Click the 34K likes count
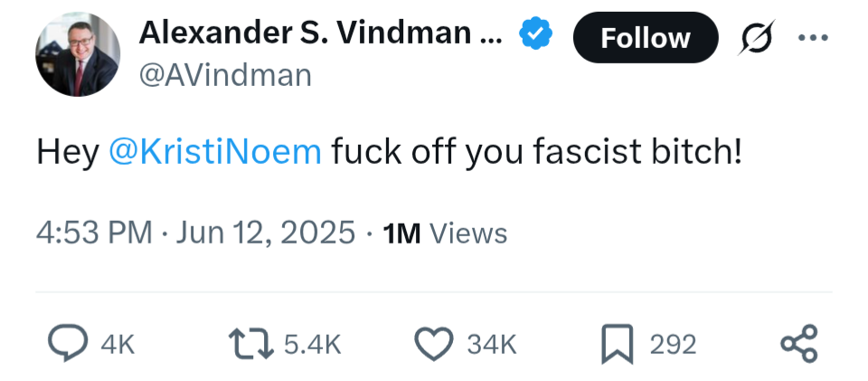 pyautogui.click(x=492, y=345)
